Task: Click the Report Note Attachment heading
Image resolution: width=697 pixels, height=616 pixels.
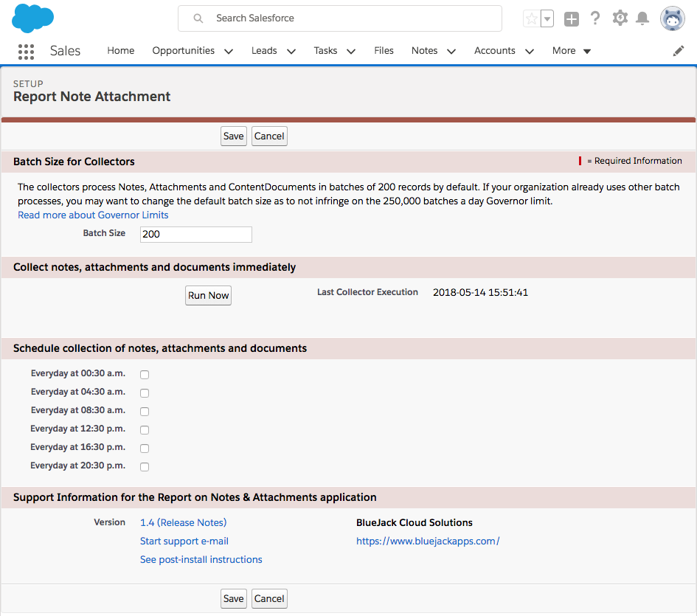Action: 91,97
